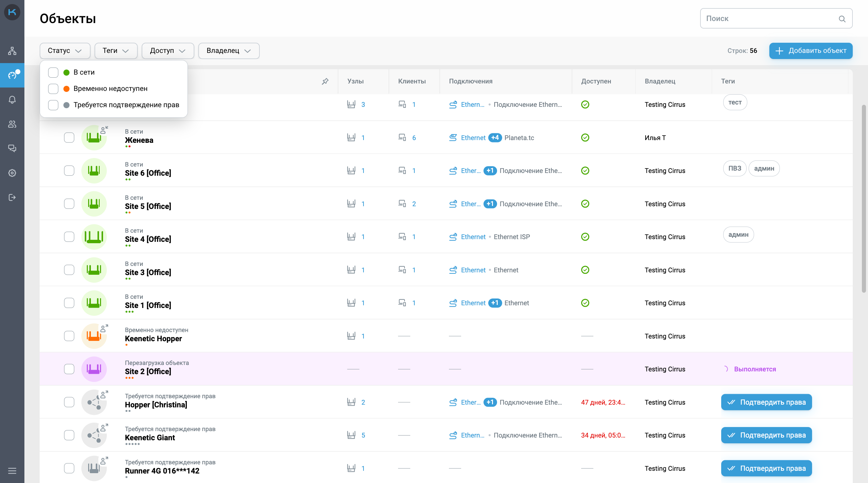Expand sidebar with hamburger menu icon
This screenshot has width=868, height=483.
tap(12, 471)
